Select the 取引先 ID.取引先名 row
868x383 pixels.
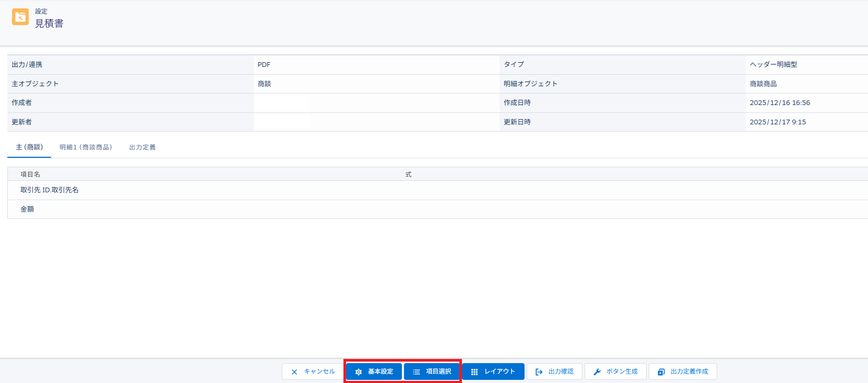(x=50, y=190)
